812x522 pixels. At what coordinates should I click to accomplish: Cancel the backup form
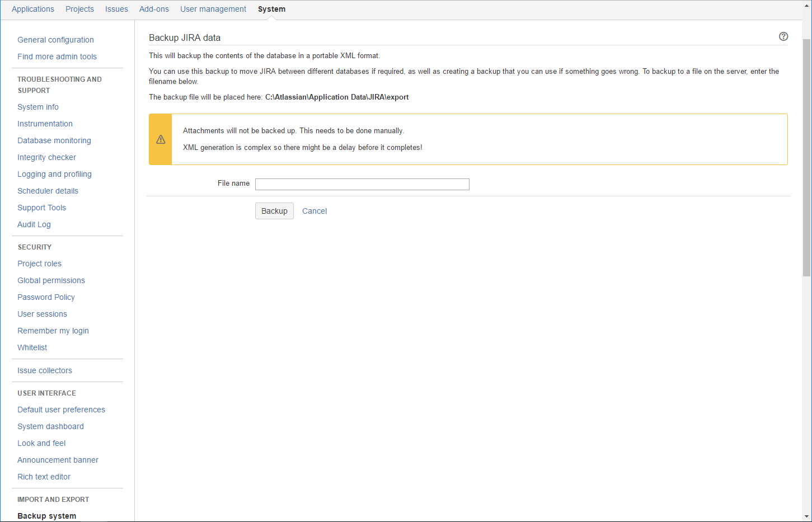tap(315, 211)
